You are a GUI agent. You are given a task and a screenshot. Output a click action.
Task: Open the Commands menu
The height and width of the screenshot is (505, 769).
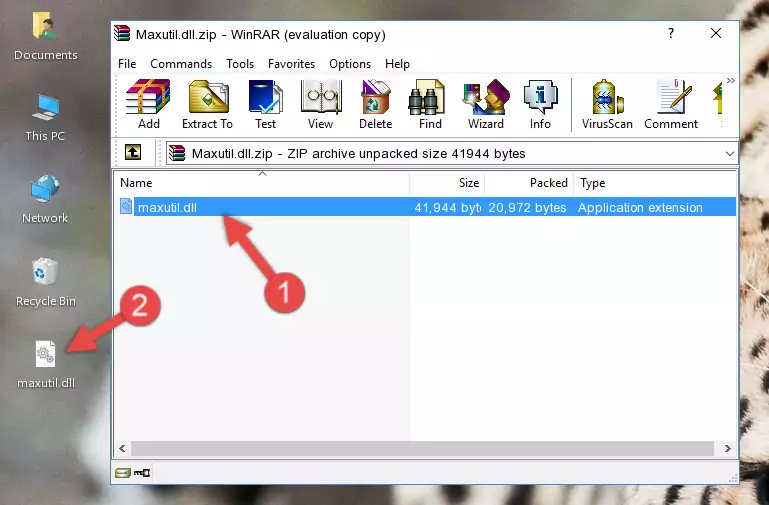pyautogui.click(x=181, y=64)
